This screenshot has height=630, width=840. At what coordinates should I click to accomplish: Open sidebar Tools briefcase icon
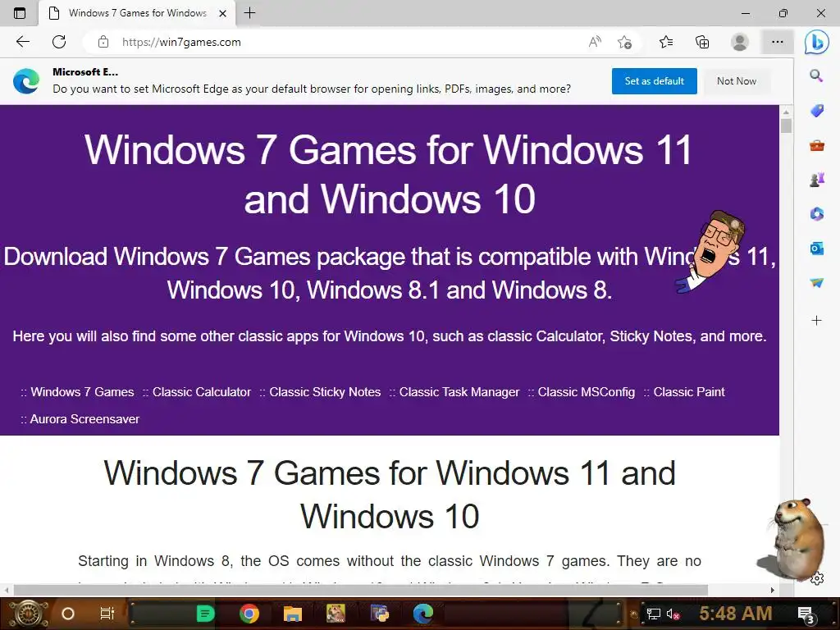pos(816,145)
